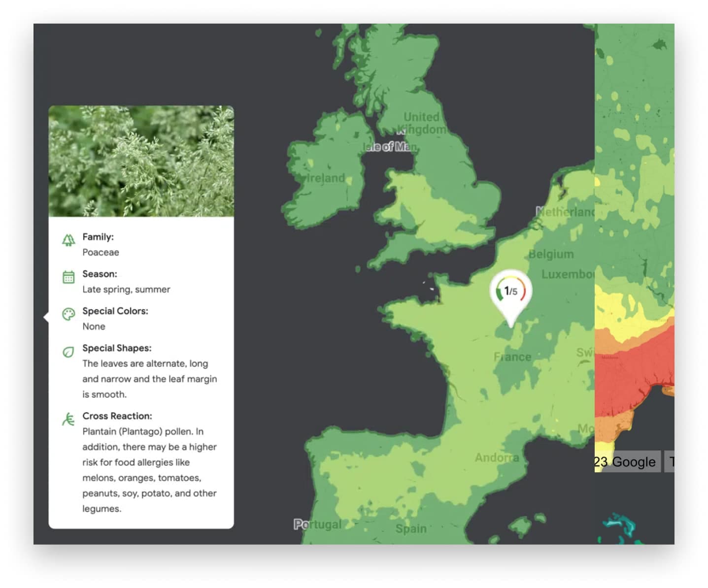Click the Family tree icon
708x588 pixels.
68,240
